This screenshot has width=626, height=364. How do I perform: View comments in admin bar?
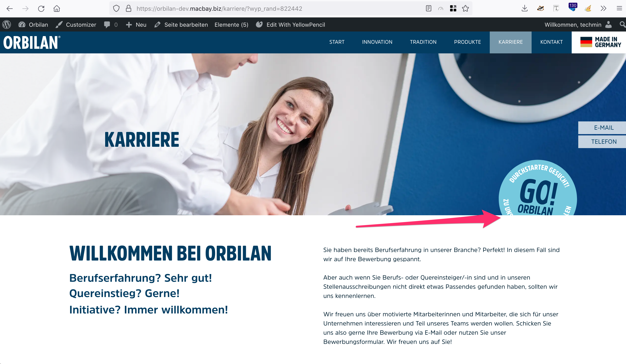(111, 24)
